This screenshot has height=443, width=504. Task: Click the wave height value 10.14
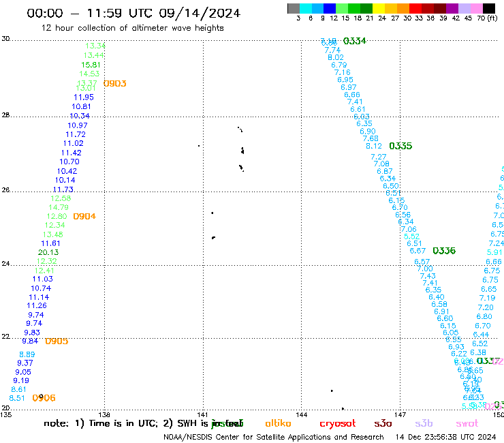coord(65,181)
